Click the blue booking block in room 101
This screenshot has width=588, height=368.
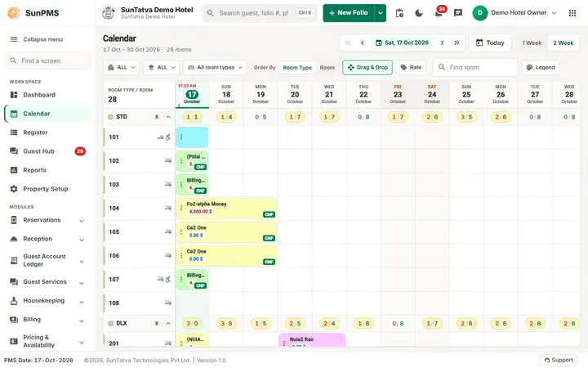click(x=192, y=137)
